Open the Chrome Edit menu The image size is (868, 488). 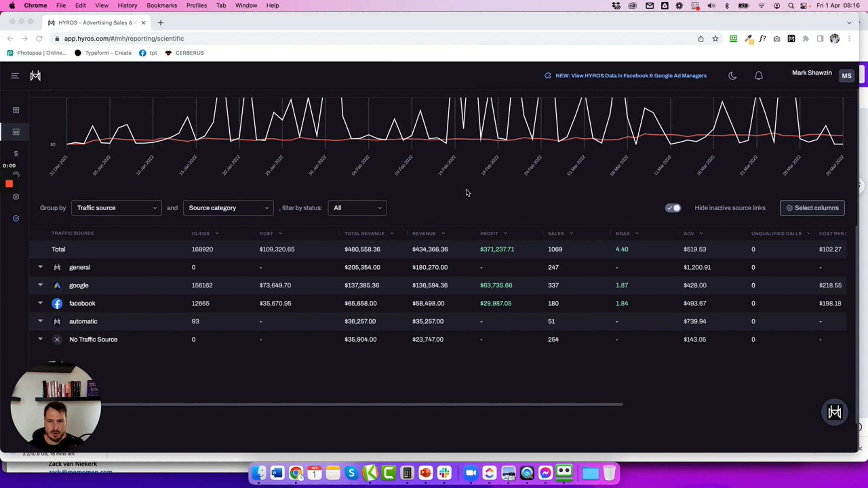click(x=80, y=5)
